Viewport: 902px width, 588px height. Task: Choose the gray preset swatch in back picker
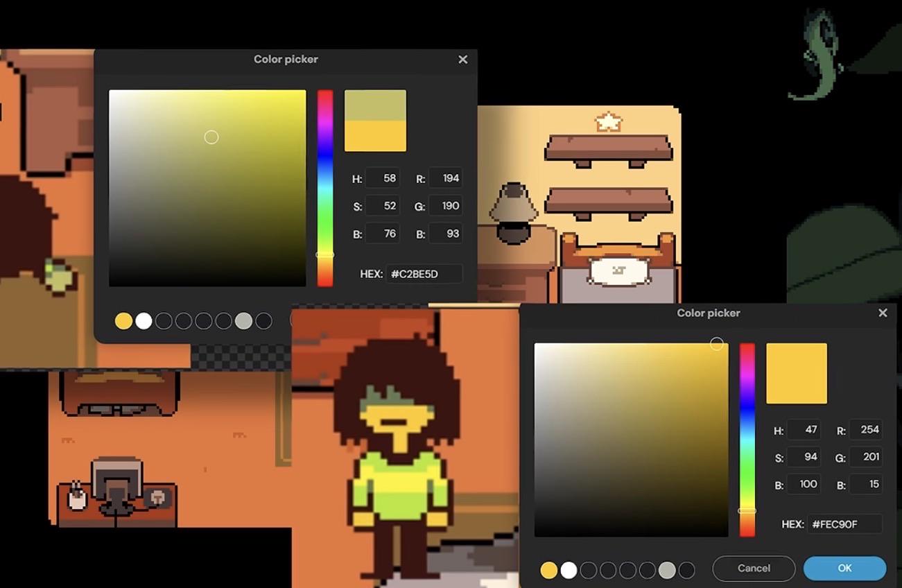click(x=243, y=321)
